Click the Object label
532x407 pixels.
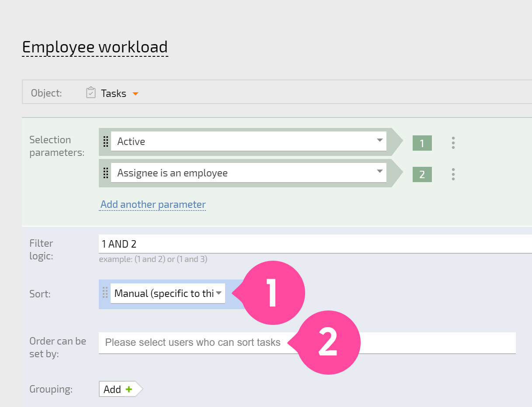point(46,93)
